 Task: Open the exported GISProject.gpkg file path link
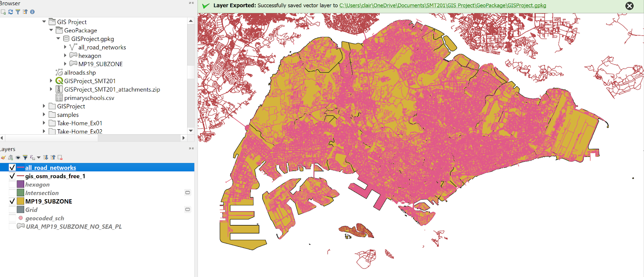coord(442,6)
